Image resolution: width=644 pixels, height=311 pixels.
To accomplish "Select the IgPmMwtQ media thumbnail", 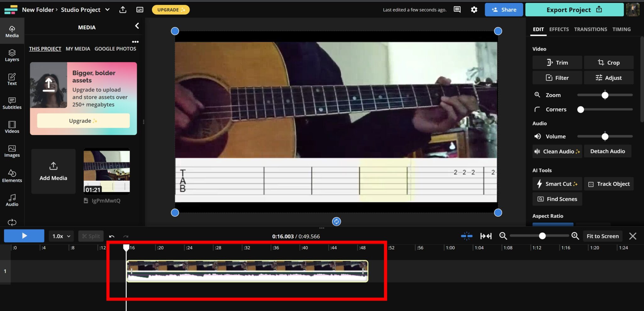I will 106,172.
